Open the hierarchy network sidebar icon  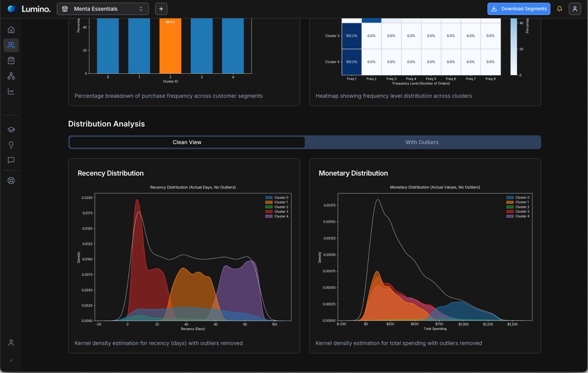point(11,76)
